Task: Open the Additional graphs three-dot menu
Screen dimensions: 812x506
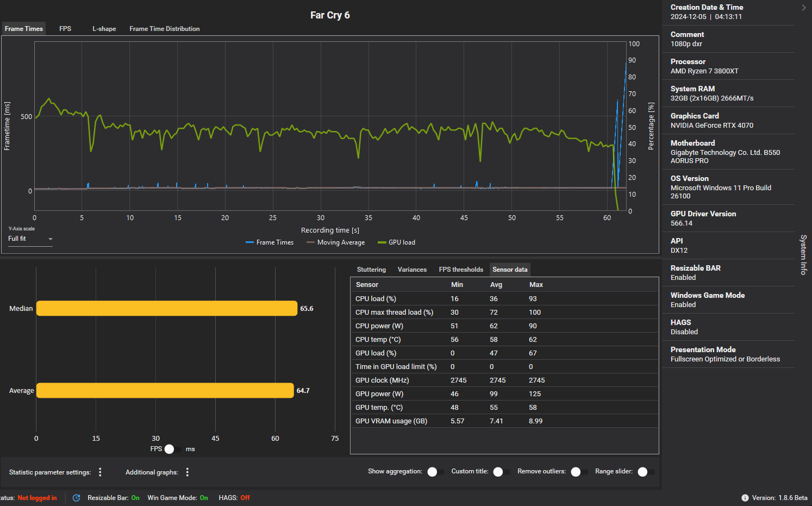Action: [188, 472]
